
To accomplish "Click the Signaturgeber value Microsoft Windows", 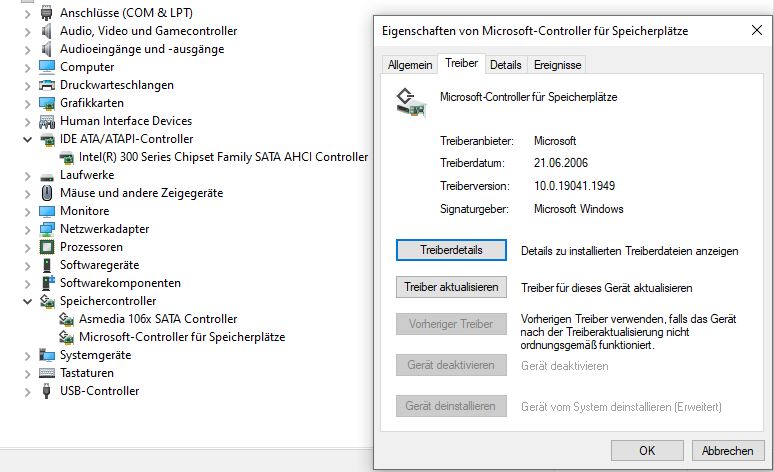I will tap(579, 209).
